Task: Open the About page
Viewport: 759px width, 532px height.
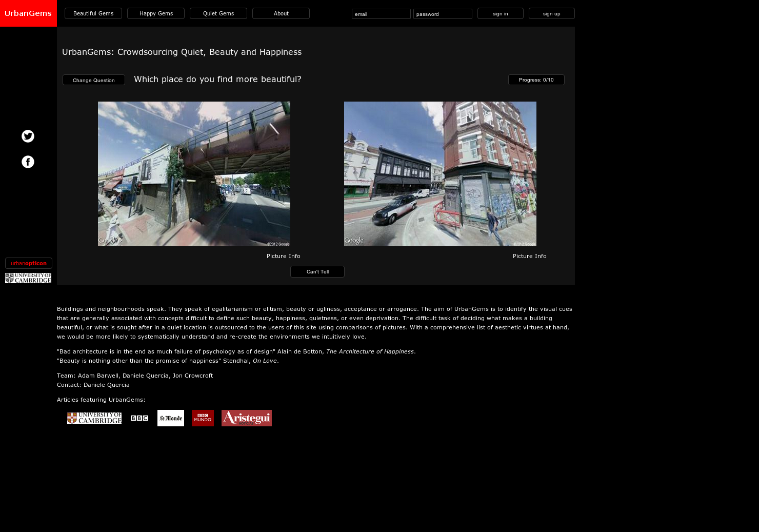Action: coord(281,13)
